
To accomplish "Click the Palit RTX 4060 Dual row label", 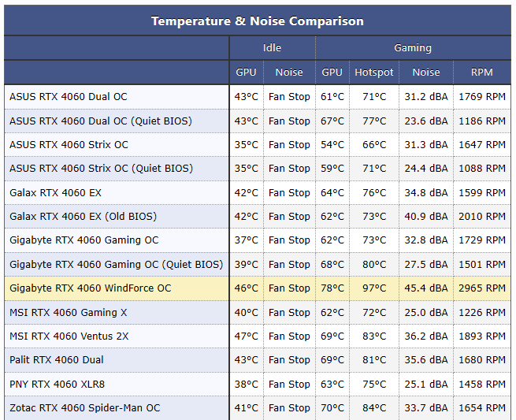I will pyautogui.click(x=57, y=360).
